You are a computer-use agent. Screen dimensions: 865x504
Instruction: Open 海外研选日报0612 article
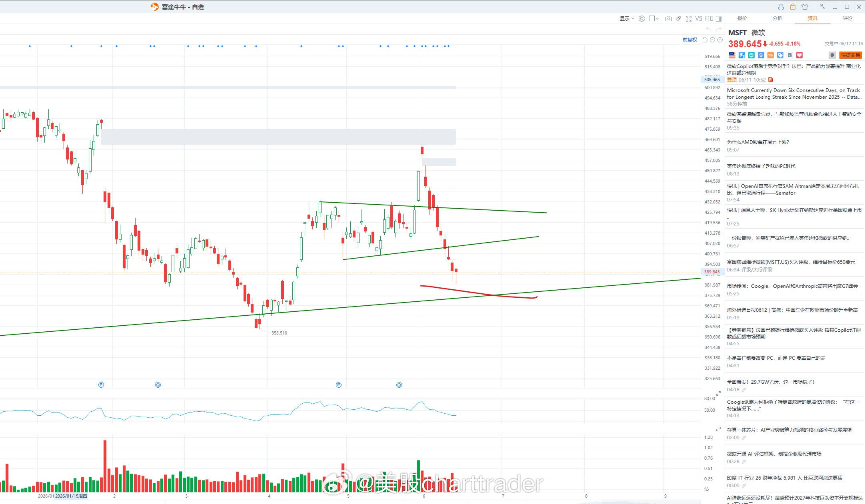pyautogui.click(x=792, y=310)
